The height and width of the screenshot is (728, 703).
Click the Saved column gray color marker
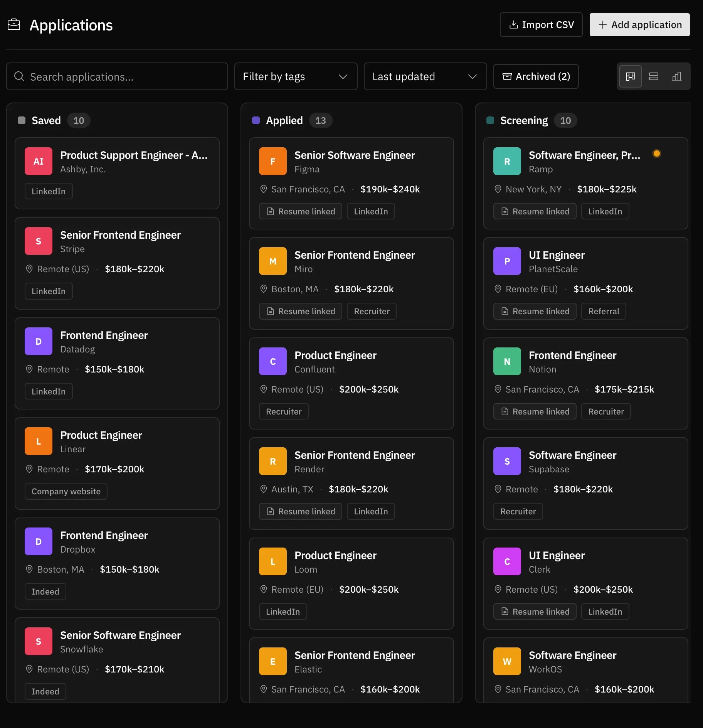coord(22,120)
